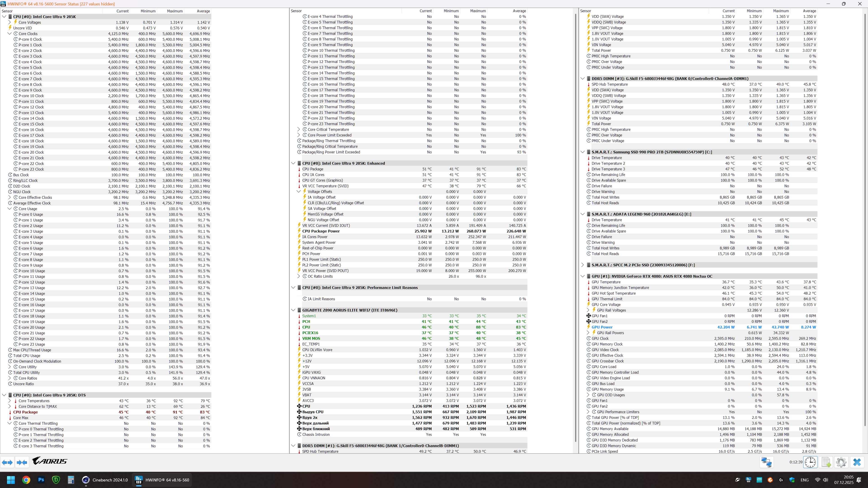Expand the GPU Rail Voltages group
This screenshot has height=488, width=868.
[x=588, y=310]
